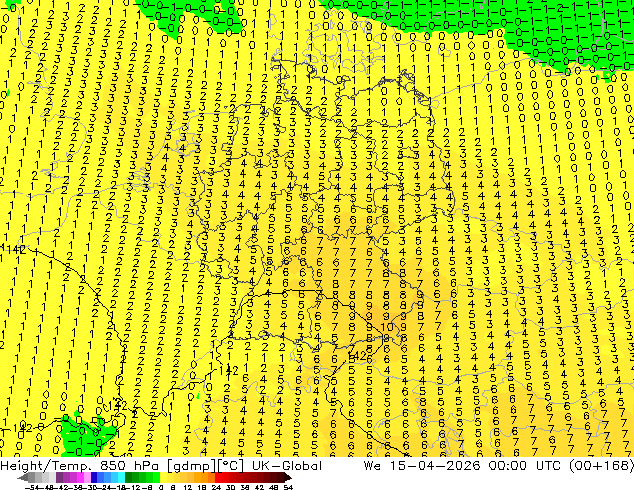Click the '1142' contour label at left edge

(13, 249)
